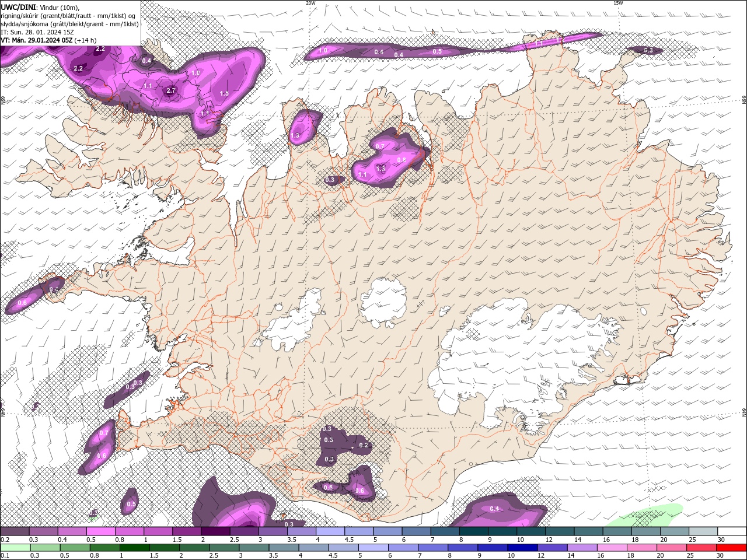Click the 0.4 label in the snow legend
The width and height of the screenshot is (747, 560).
click(62, 540)
